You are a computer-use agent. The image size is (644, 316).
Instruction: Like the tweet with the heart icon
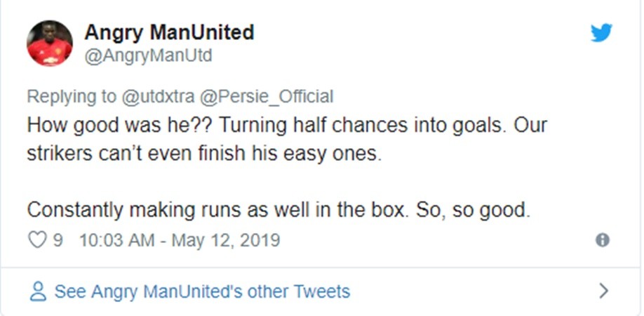36,240
